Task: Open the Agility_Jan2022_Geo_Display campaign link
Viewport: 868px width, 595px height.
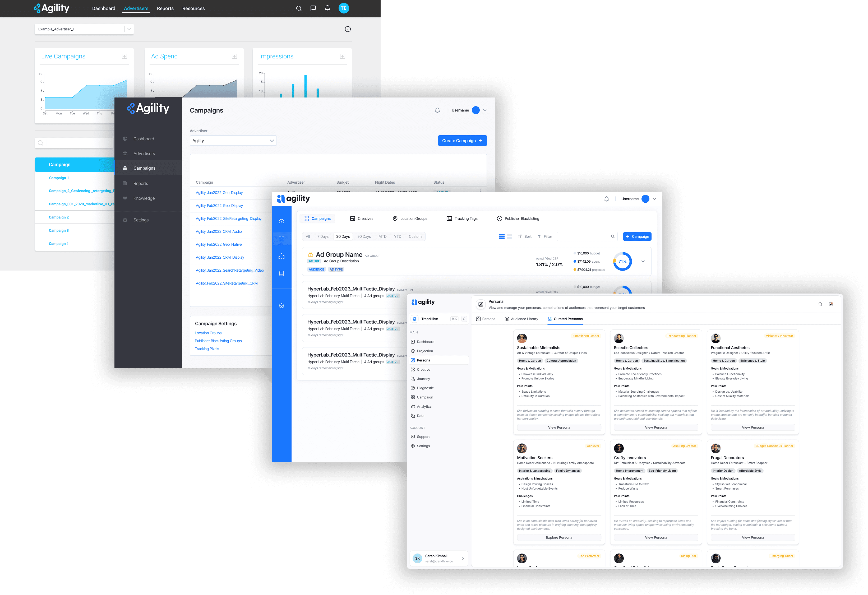Action: 219,193
